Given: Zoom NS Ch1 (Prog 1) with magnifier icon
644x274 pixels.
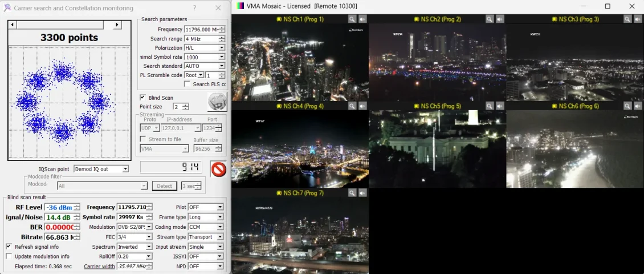Looking at the screenshot, I should click(x=352, y=19).
